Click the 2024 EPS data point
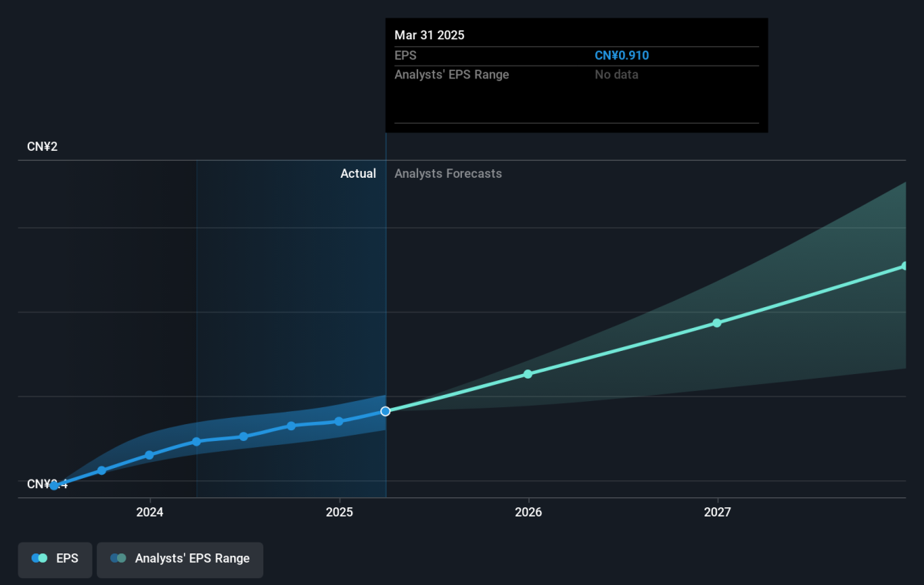 tap(149, 455)
